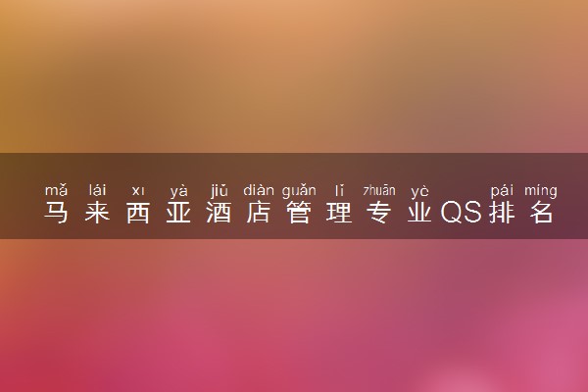Select the character 专 in the banner
This screenshot has height=392, width=588.
tap(379, 213)
